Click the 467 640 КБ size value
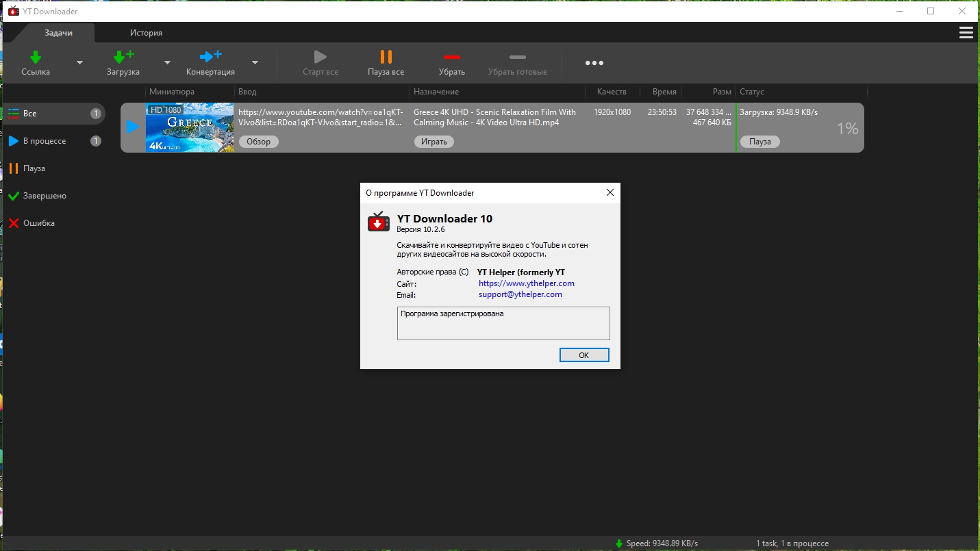Viewport: 980px width, 551px height. [712, 123]
